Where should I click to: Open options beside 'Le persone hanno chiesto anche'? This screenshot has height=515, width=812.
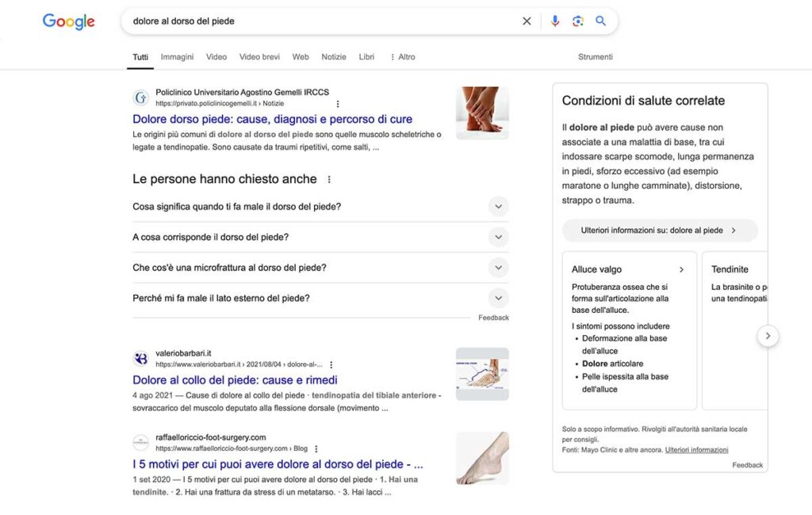(329, 180)
